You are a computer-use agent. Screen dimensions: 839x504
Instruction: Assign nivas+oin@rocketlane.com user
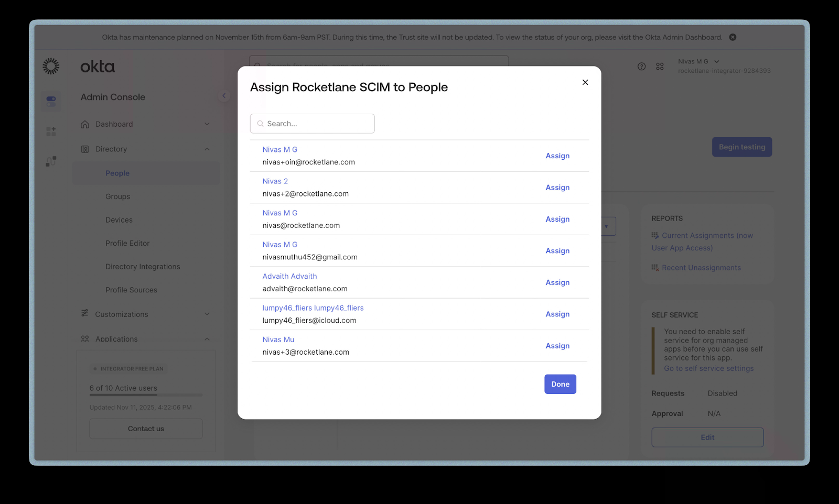tap(557, 156)
